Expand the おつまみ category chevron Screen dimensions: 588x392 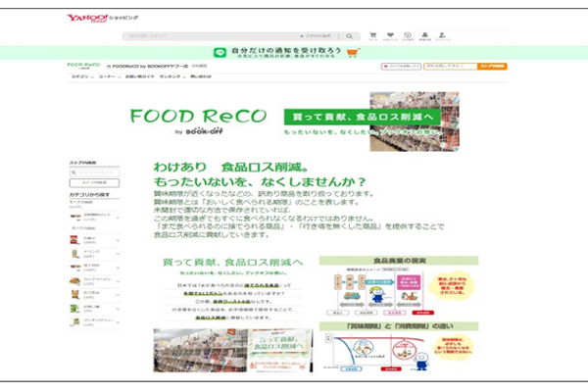click(x=118, y=295)
